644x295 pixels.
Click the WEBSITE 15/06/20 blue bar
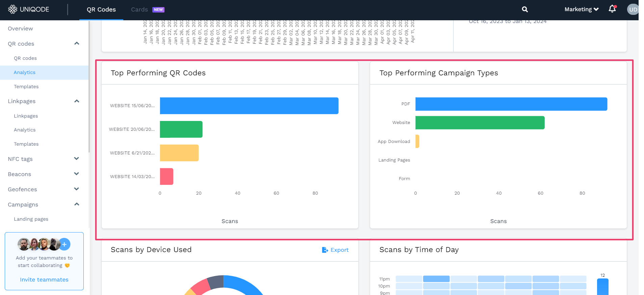click(249, 106)
